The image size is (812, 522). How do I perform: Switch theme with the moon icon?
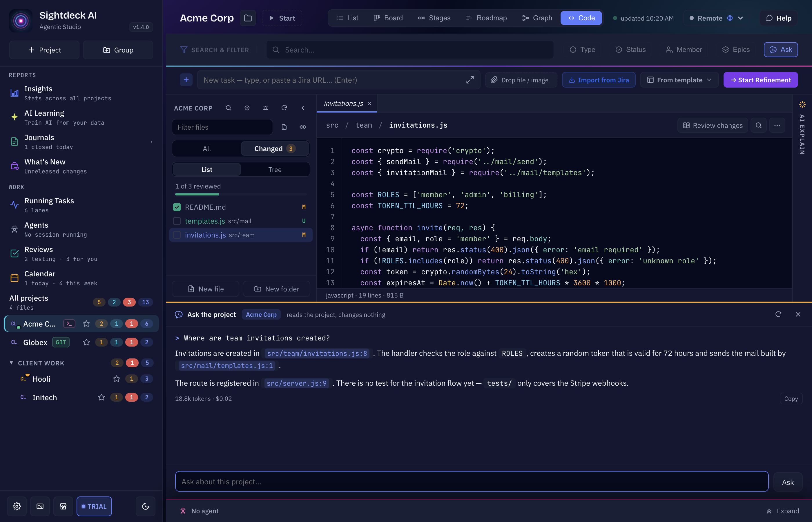point(145,506)
